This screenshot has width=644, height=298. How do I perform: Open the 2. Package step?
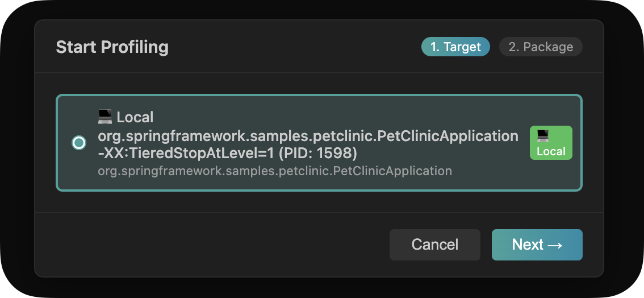click(x=541, y=47)
